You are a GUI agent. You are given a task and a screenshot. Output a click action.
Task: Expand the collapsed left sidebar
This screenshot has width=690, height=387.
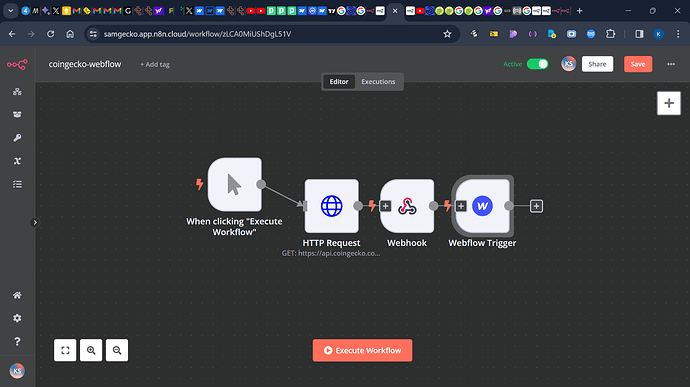(35, 222)
